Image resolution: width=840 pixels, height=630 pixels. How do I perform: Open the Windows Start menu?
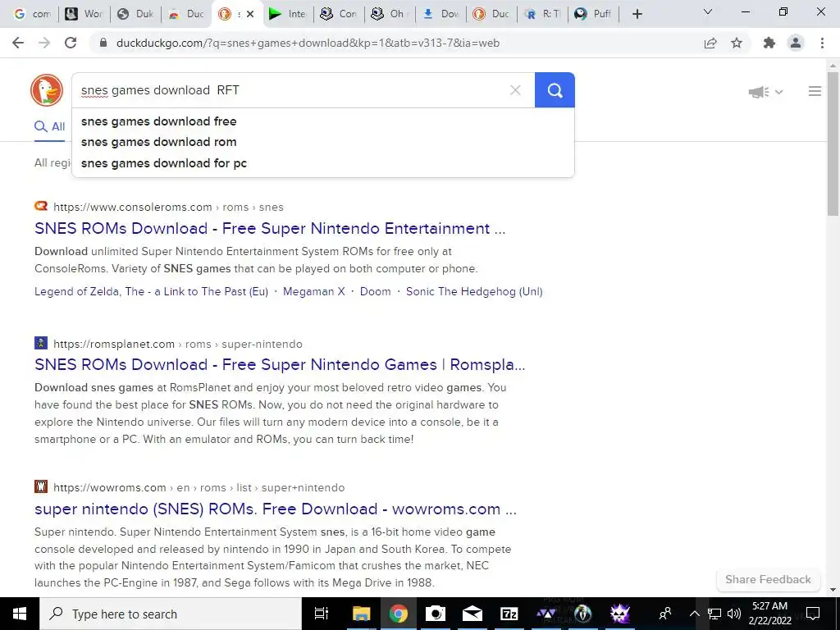pyautogui.click(x=20, y=614)
